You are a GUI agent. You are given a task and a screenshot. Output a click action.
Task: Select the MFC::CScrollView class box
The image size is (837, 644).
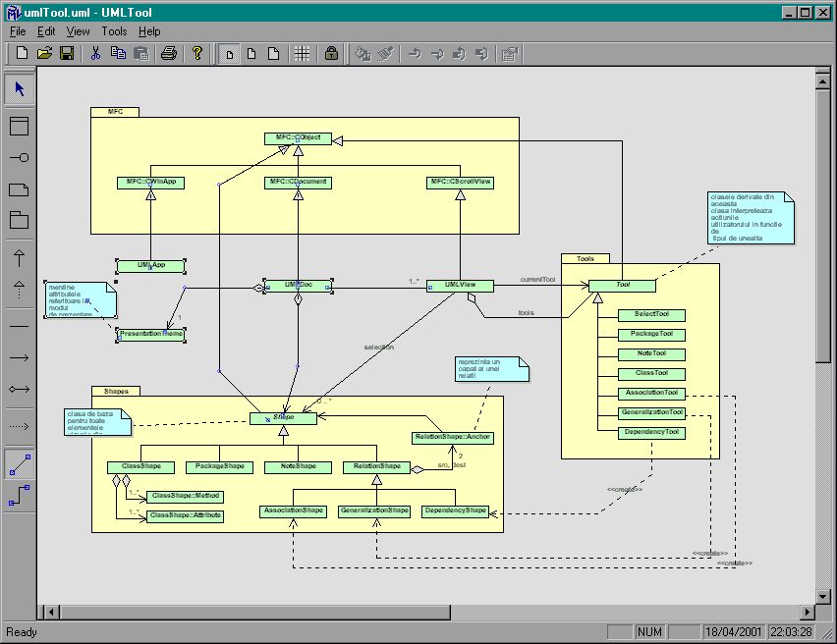(x=460, y=183)
